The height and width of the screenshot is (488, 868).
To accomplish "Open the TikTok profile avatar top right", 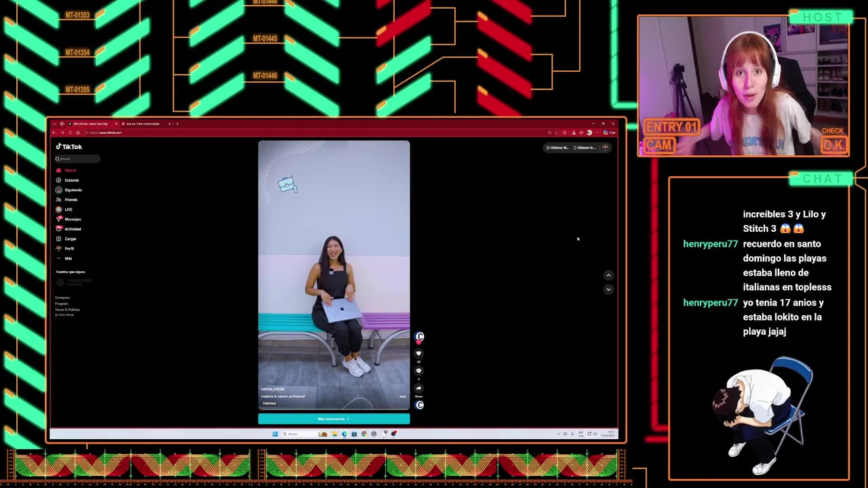I will click(605, 148).
